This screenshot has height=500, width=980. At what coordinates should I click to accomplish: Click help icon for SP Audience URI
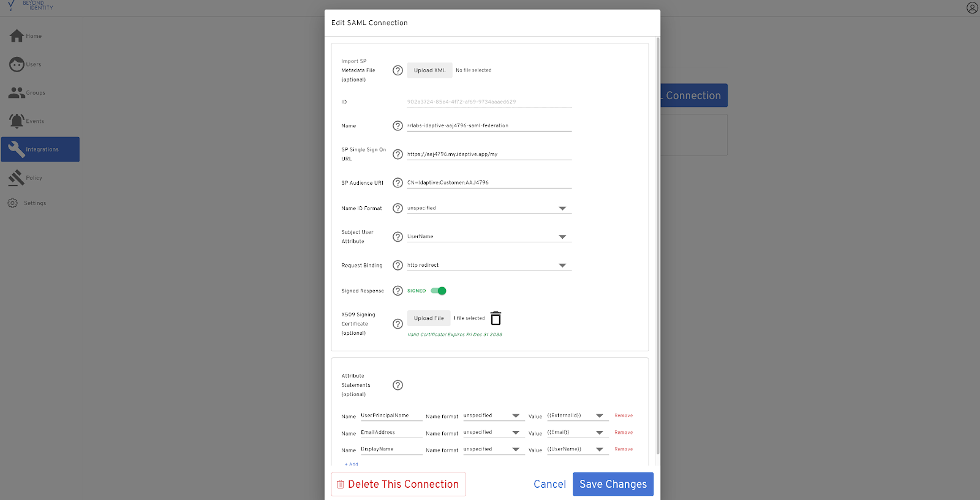click(x=398, y=182)
